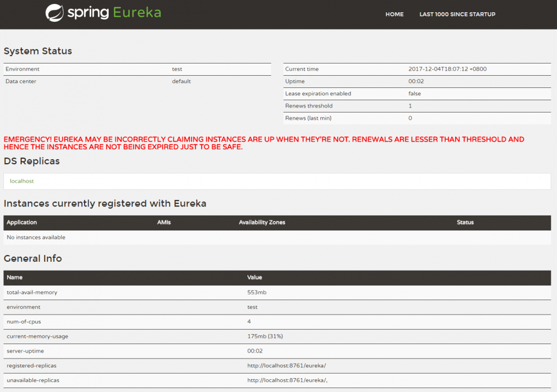557x392 pixels.
Task: Select the General Info heading
Action: click(33, 258)
